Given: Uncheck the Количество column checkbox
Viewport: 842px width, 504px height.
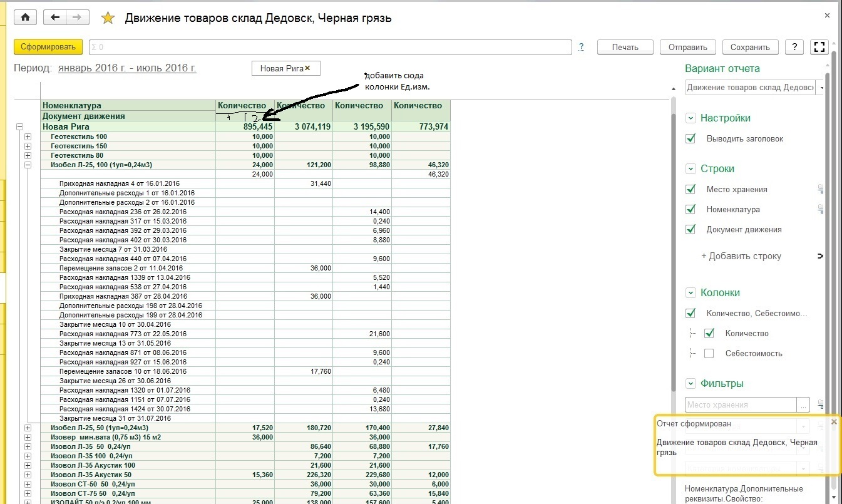Looking at the screenshot, I should [709, 333].
